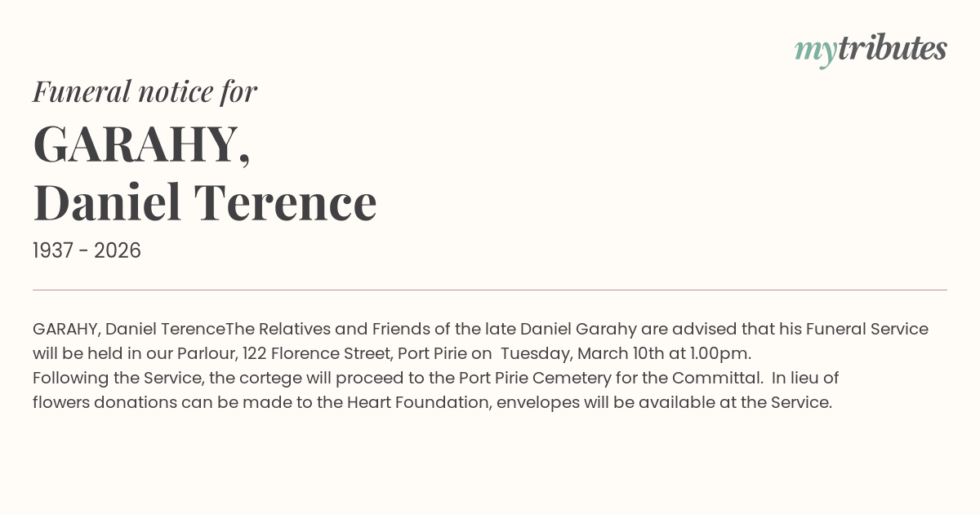Click the words "Funeral Service" in notice
Viewport: 980px width, 514px height.
pos(866,329)
